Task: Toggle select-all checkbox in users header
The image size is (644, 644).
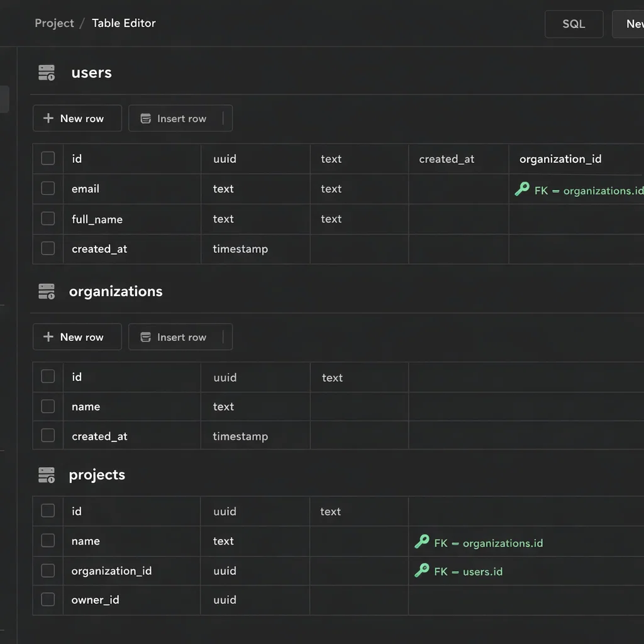Action: coord(48,158)
